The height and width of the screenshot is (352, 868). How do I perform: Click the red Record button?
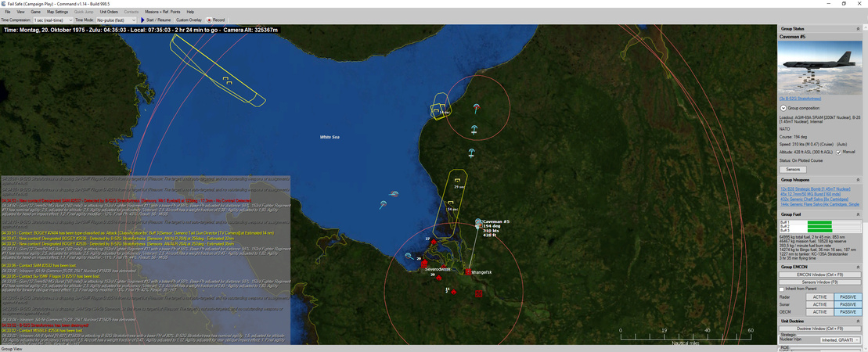click(209, 20)
